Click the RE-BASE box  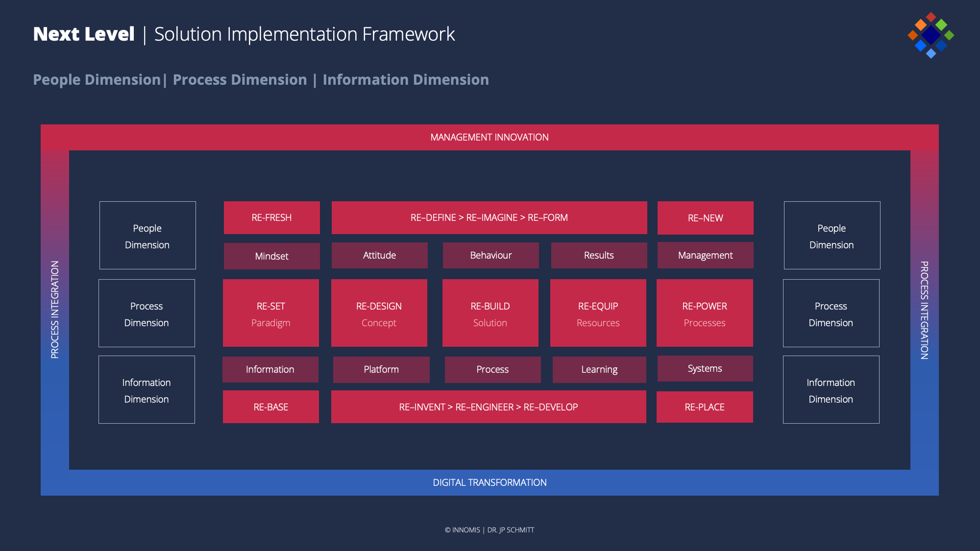270,407
